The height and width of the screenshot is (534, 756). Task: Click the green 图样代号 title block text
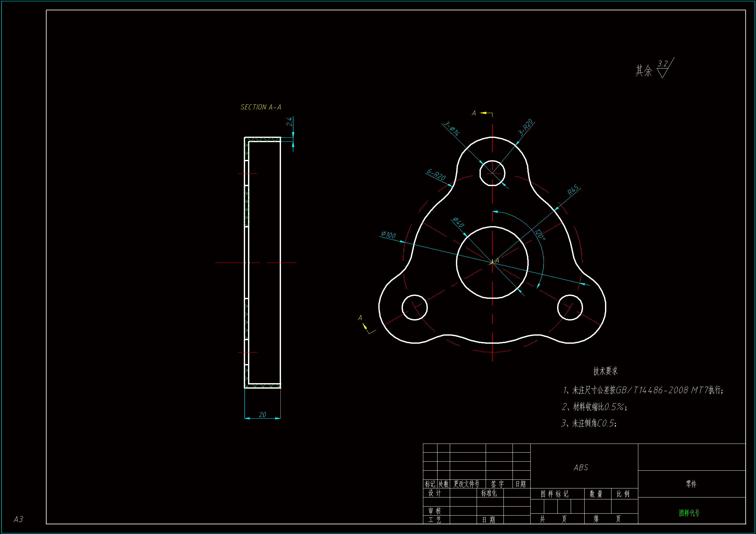[689, 513]
